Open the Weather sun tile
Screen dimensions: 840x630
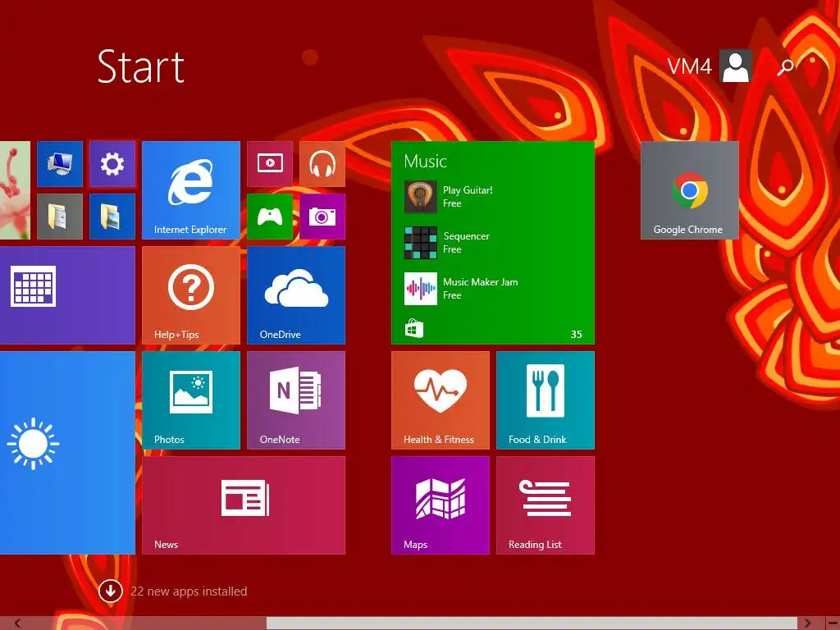(x=67, y=453)
